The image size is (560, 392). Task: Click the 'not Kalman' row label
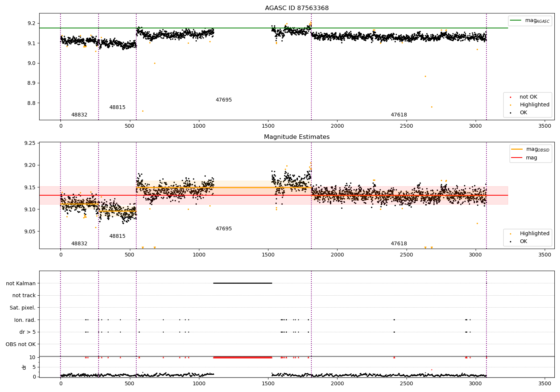(x=21, y=284)
